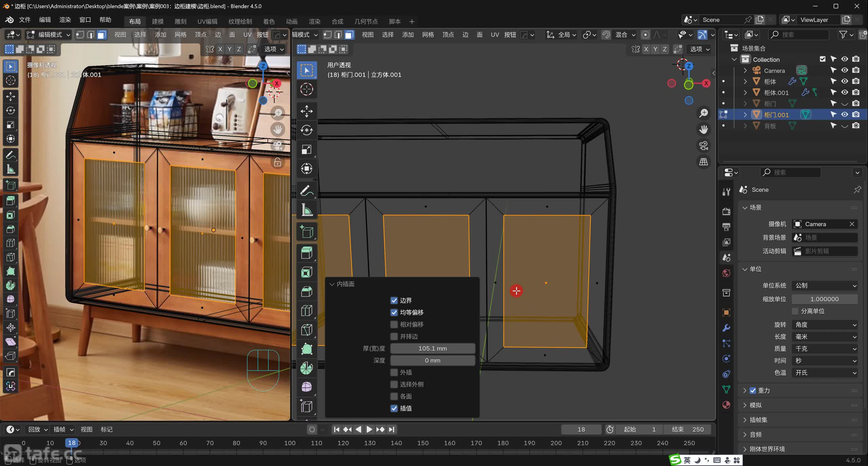Open the 长度 dropdown showing 毫米

pos(824,336)
